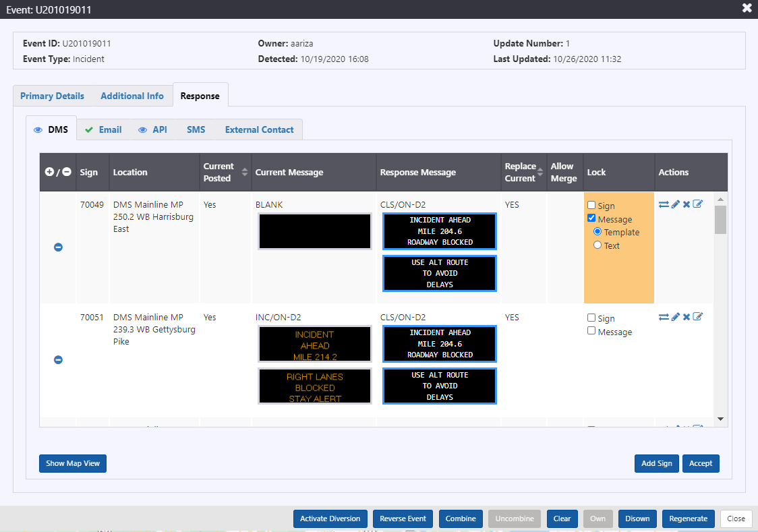
Task: Click the table scrollbar down arrow
Action: pos(720,419)
